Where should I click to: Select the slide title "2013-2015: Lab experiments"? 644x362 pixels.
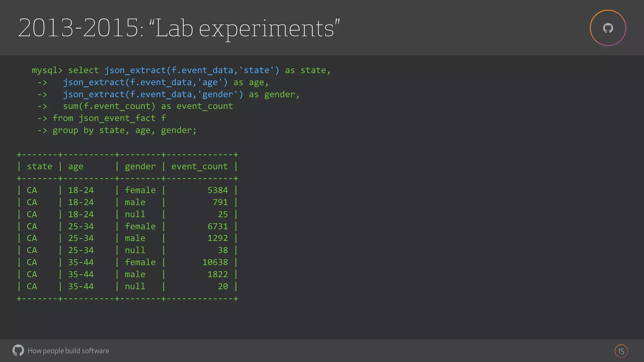pyautogui.click(x=179, y=28)
